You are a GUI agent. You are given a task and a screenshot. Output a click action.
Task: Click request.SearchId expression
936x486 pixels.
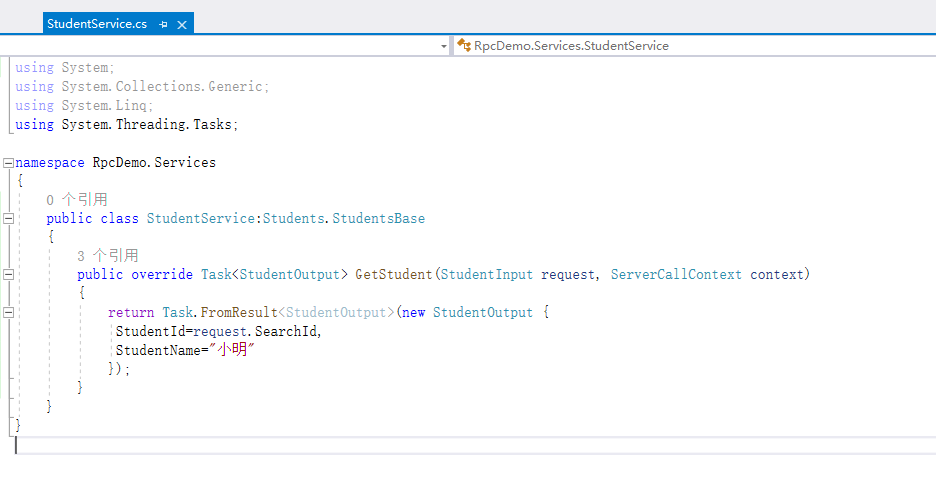pos(254,331)
